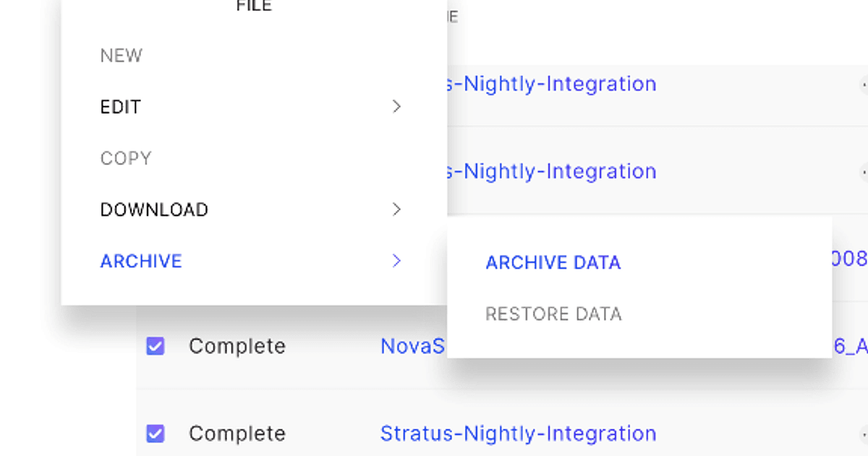
Task: Open the EDIT menu item
Action: click(120, 106)
